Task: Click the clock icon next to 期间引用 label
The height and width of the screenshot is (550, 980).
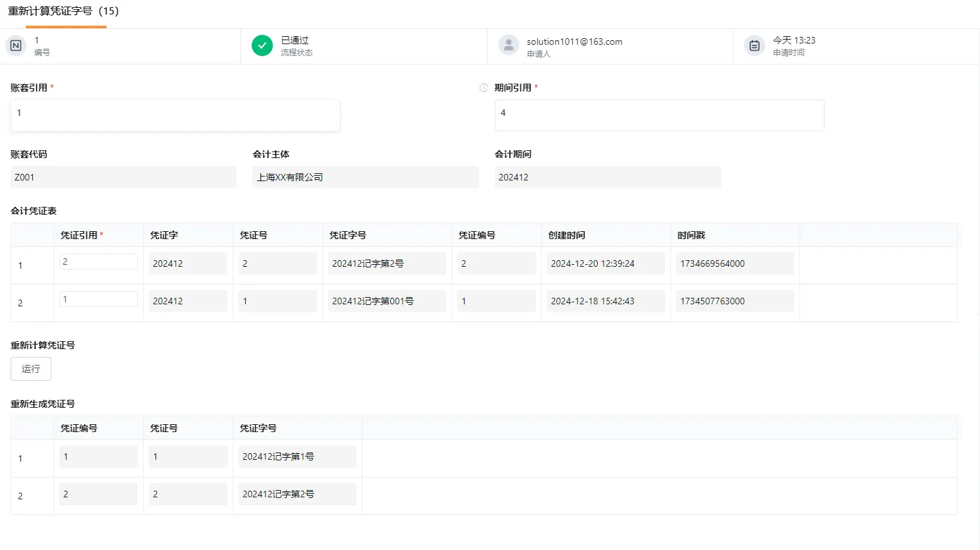Action: [x=483, y=87]
